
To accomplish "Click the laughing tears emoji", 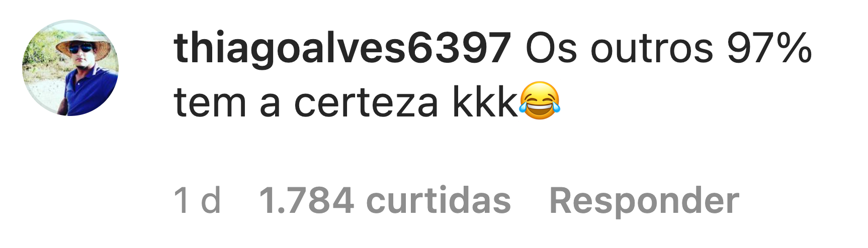I will point(540,101).
